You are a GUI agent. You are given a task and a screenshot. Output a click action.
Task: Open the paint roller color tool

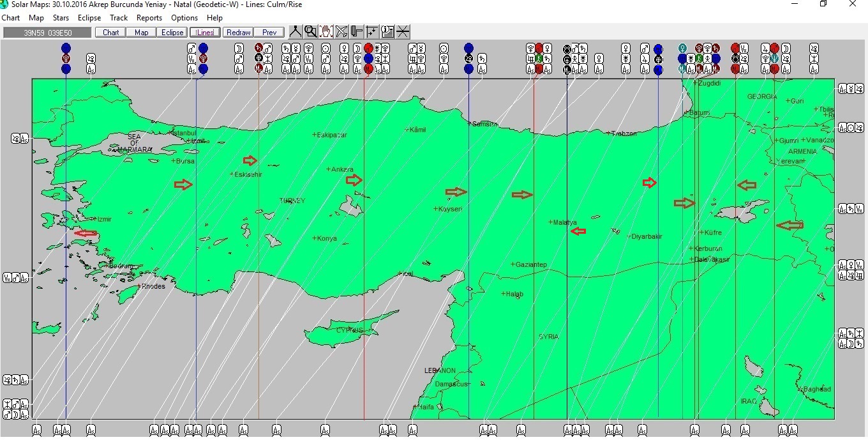tap(357, 31)
